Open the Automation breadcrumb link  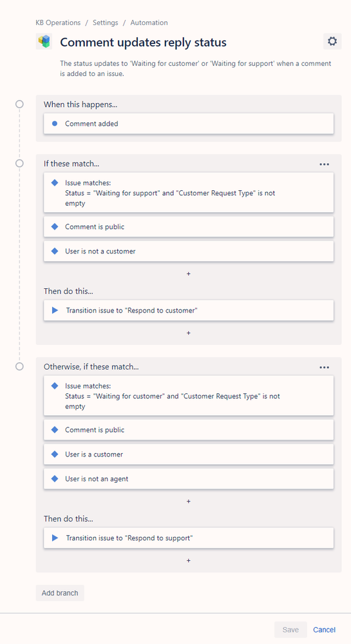coord(149,23)
